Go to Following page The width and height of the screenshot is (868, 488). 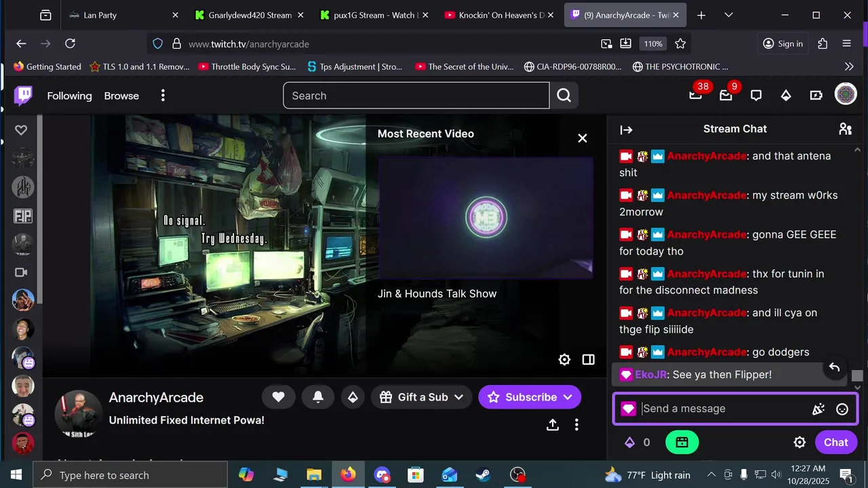(69, 96)
